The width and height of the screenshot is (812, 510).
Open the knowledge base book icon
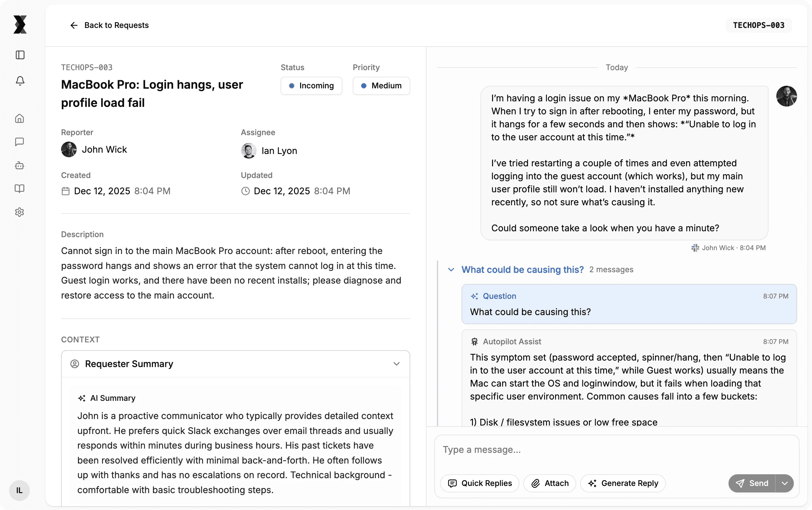click(19, 188)
